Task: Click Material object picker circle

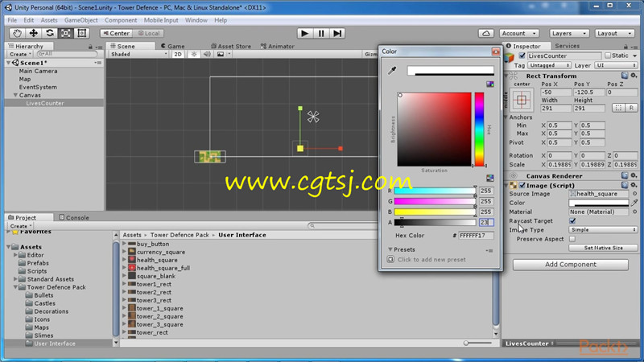Action: tap(634, 212)
